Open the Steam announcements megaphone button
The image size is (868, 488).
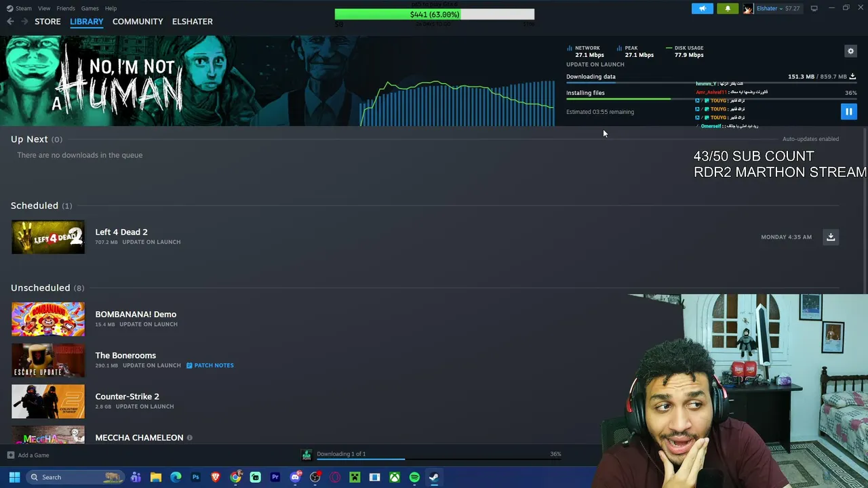703,8
